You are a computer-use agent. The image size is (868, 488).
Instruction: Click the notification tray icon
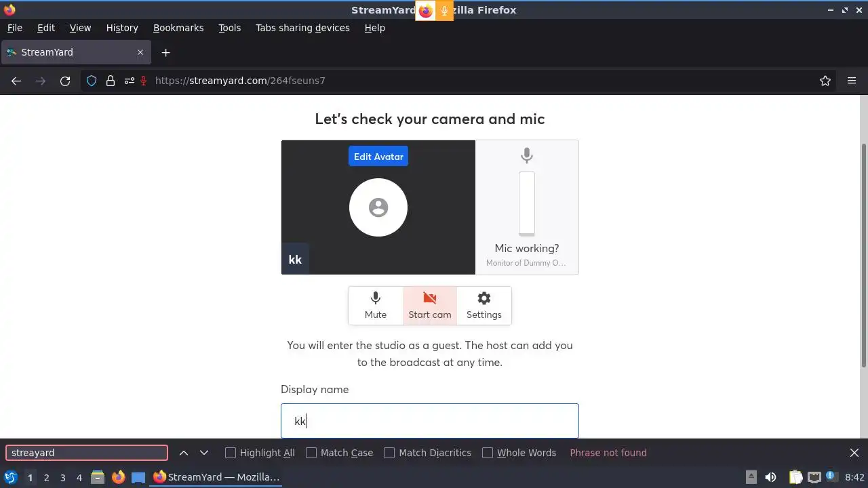tap(831, 477)
